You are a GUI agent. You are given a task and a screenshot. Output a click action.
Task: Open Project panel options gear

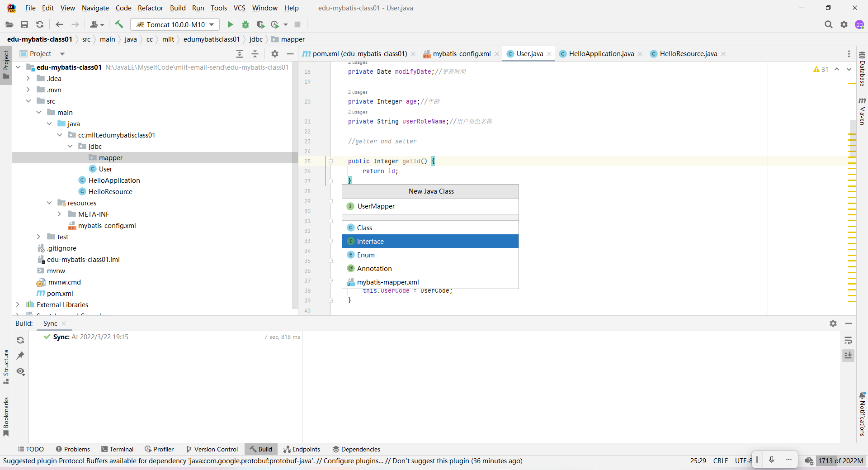coord(275,54)
